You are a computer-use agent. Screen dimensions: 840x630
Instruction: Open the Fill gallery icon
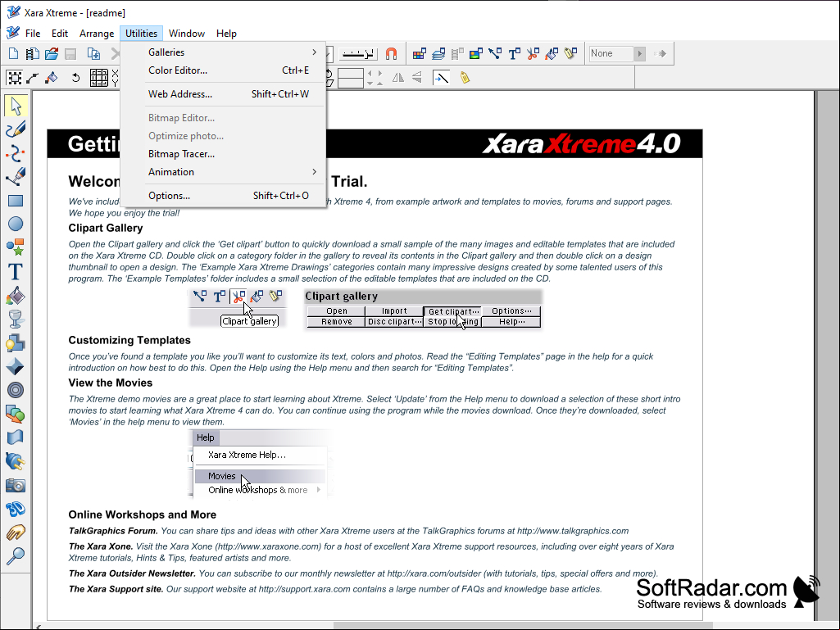(552, 53)
